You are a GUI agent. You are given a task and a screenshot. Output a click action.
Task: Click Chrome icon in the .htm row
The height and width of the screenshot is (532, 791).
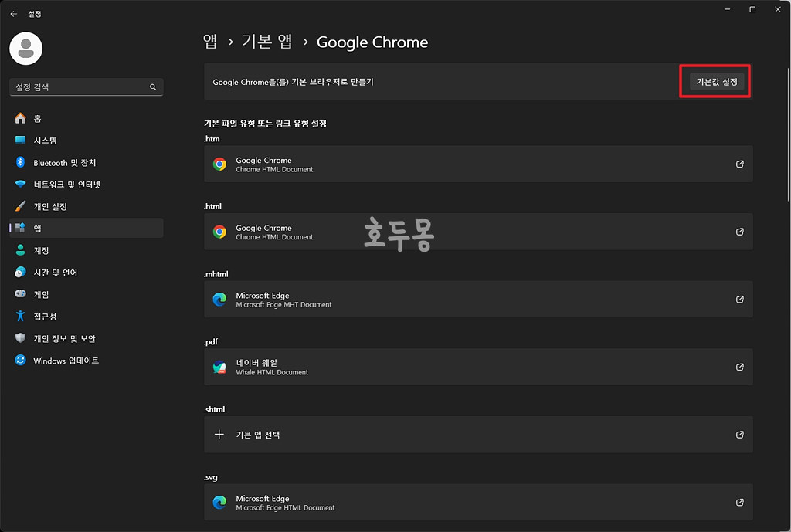pyautogui.click(x=219, y=164)
